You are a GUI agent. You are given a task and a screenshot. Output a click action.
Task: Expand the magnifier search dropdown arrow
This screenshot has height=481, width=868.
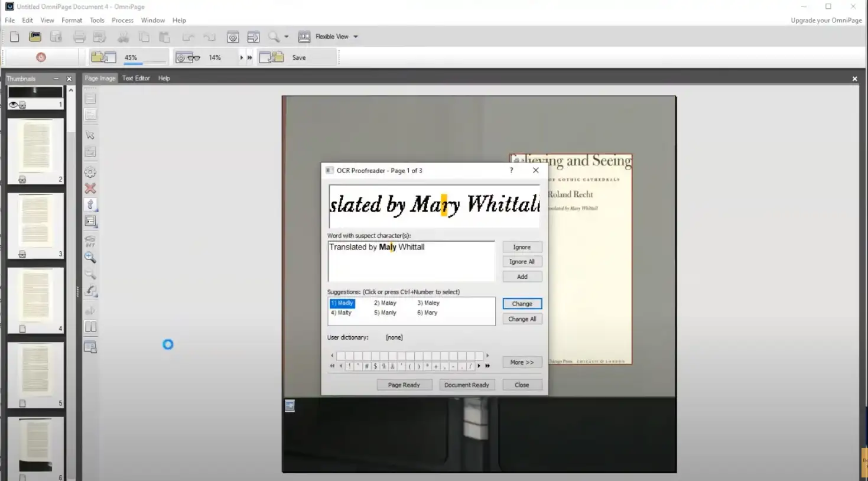pos(287,37)
